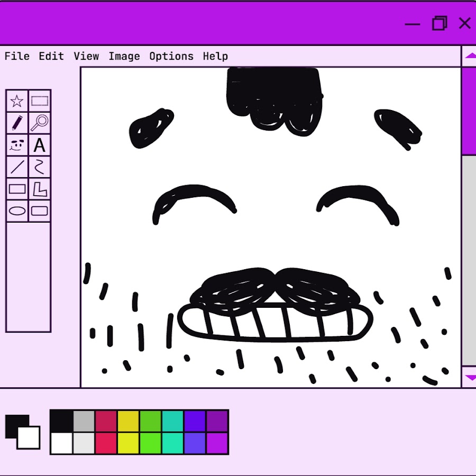Pick the medium gray color swatch
Image resolution: width=476 pixels, height=476 pixels.
(x=84, y=421)
